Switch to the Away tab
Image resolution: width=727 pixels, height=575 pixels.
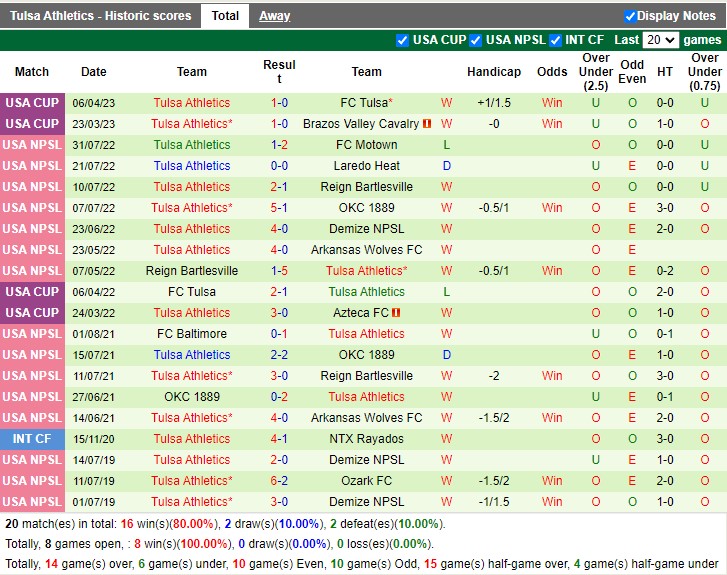coord(275,16)
